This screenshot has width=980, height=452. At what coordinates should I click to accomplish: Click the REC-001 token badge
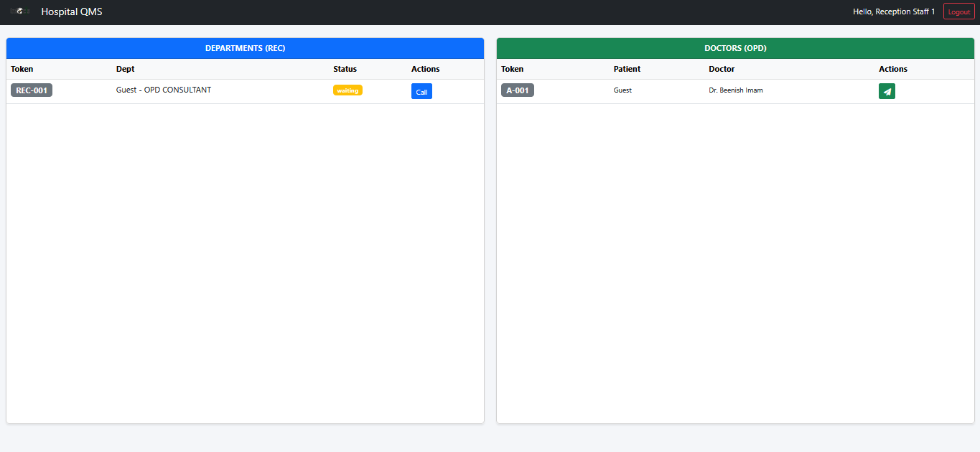[31, 90]
